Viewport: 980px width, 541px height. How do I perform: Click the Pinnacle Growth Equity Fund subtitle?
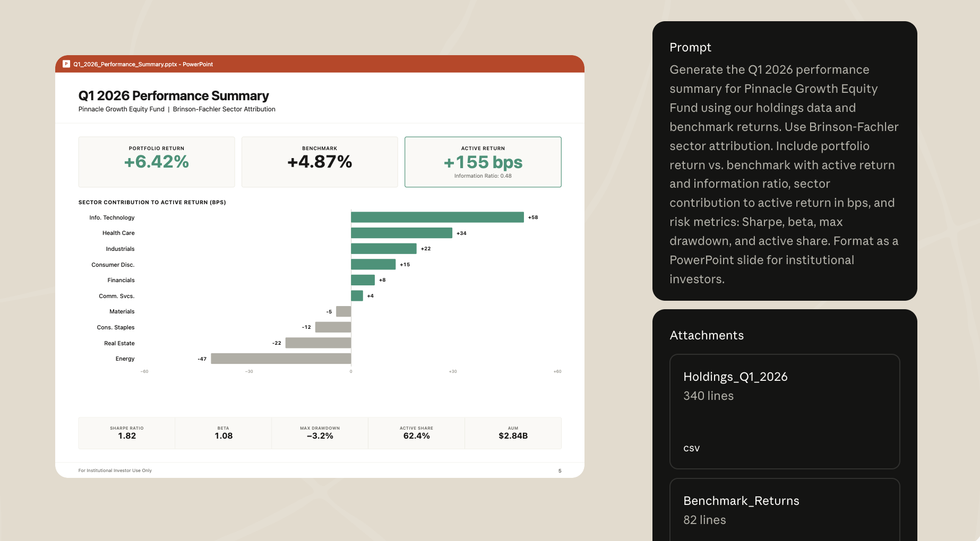tap(177, 109)
